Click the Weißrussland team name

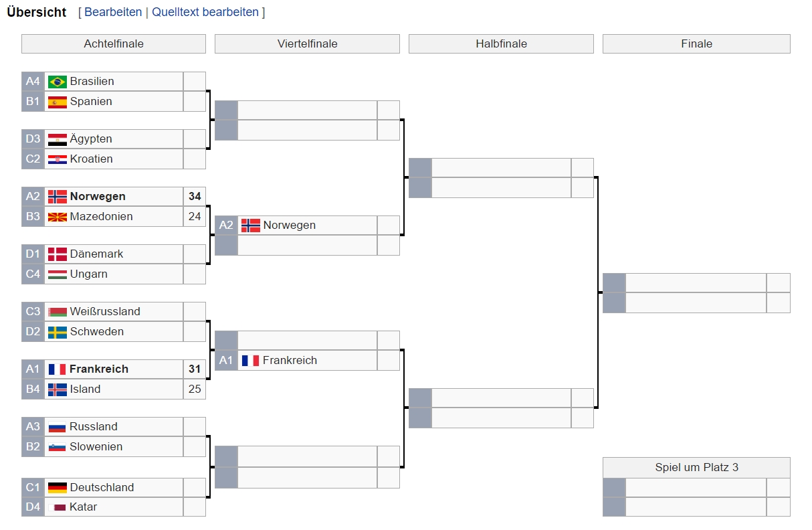pos(105,312)
